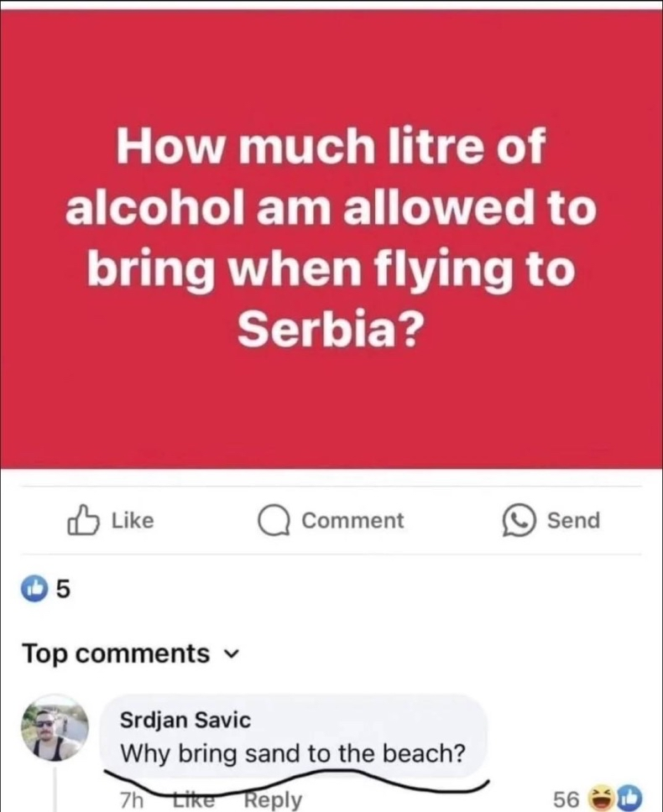Click the red post about alcohol to Serbia
663x812 pixels.
pyautogui.click(x=331, y=239)
